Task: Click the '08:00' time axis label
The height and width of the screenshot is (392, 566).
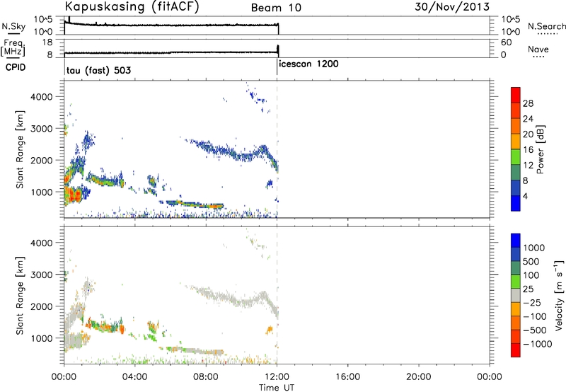Action: [206, 377]
